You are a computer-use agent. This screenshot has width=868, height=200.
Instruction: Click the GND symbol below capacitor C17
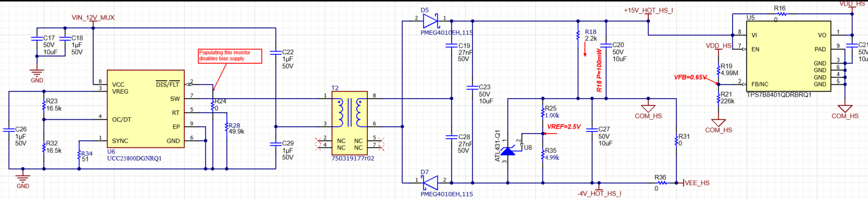click(37, 72)
